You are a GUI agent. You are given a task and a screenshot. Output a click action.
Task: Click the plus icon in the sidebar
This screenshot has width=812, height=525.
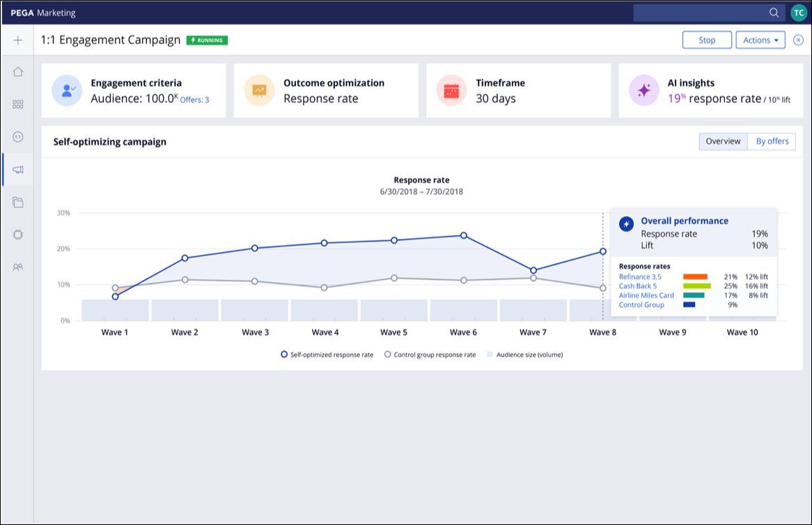[x=18, y=40]
